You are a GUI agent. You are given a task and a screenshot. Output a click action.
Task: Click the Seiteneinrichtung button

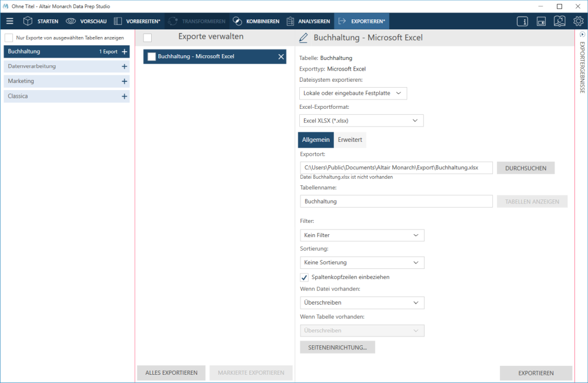[338, 347]
